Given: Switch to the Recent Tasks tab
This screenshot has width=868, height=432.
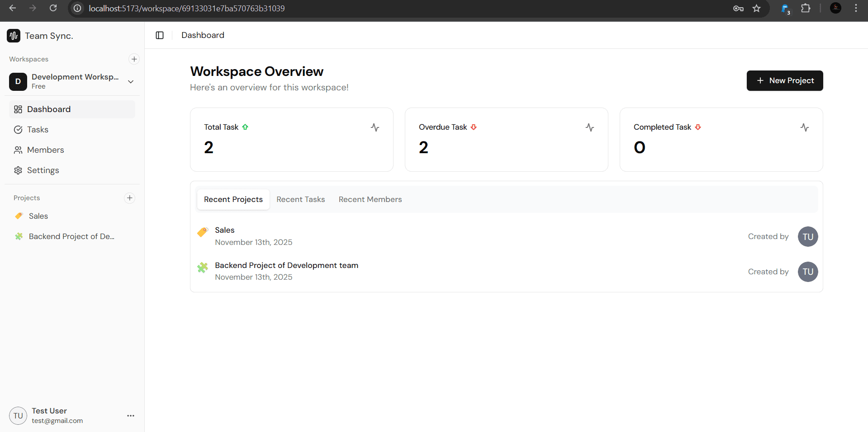Looking at the screenshot, I should click(x=301, y=199).
